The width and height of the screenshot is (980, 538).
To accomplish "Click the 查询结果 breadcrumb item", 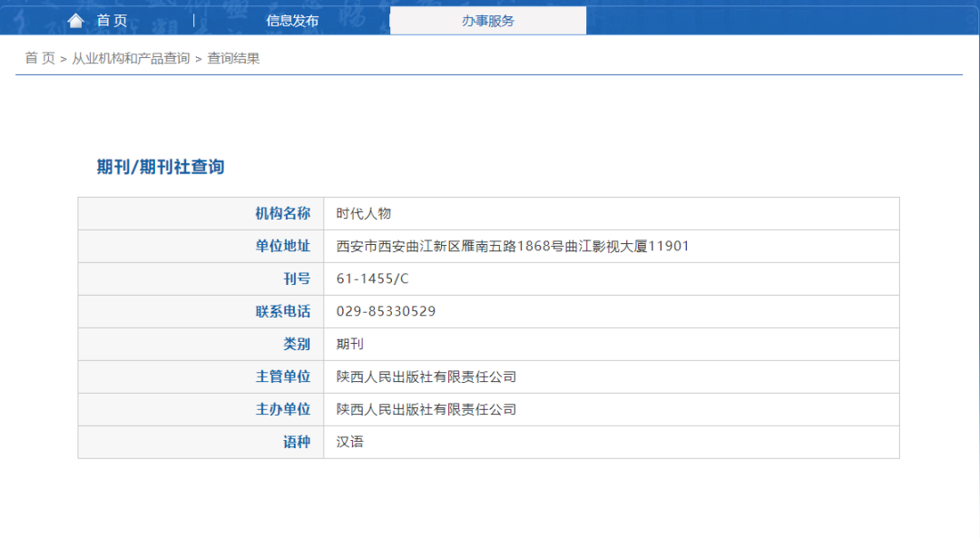I will pos(233,58).
